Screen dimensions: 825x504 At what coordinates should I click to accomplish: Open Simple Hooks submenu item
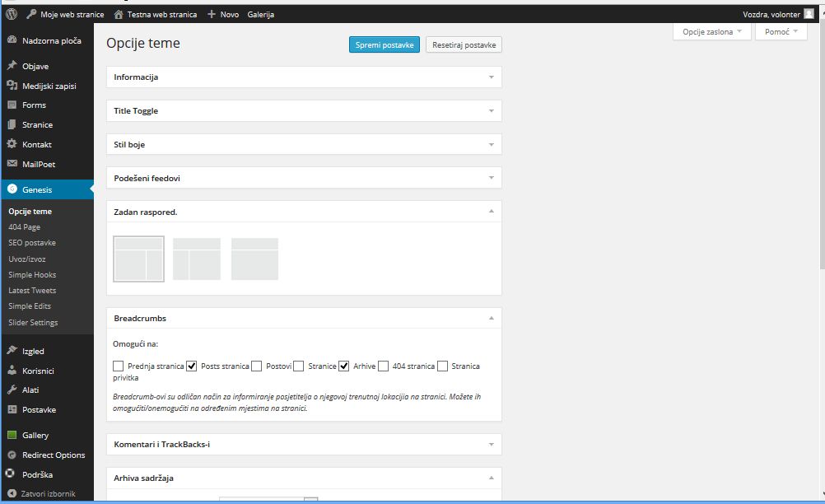(x=32, y=274)
